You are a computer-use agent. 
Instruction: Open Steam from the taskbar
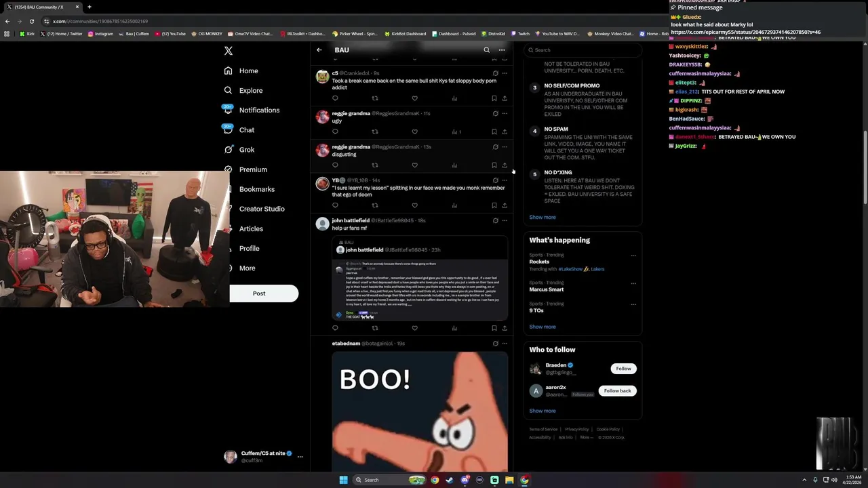click(x=450, y=480)
